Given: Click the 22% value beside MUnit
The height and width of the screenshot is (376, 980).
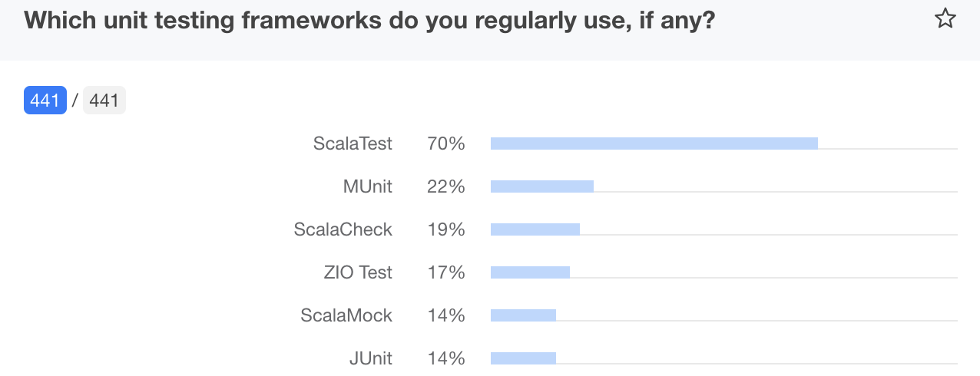Looking at the screenshot, I should point(446,186).
